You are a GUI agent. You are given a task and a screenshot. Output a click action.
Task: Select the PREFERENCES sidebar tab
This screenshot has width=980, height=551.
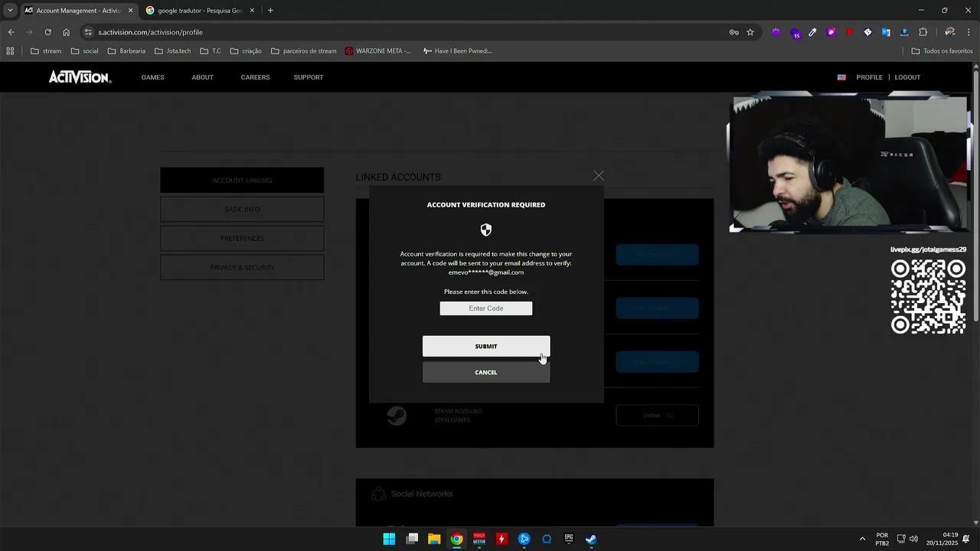(x=242, y=238)
